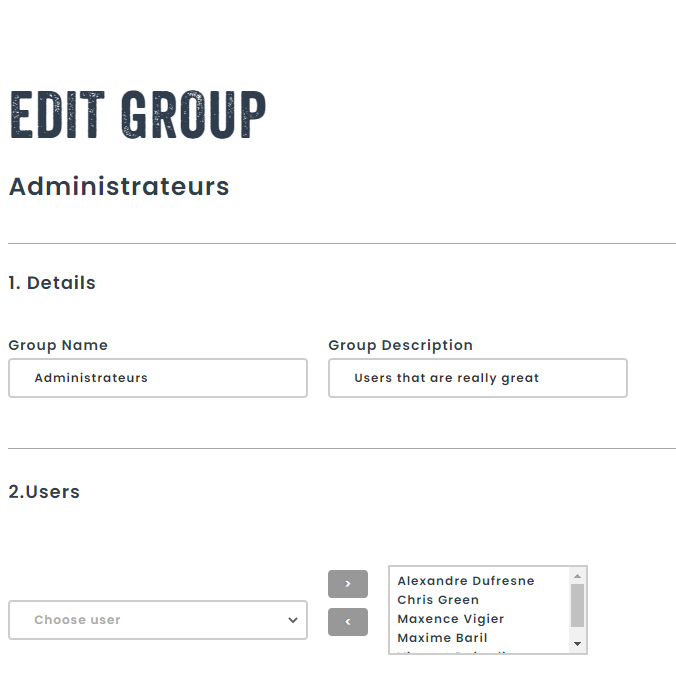Click the user list scroll-up arrow
The image size is (676, 699).
tap(577, 576)
